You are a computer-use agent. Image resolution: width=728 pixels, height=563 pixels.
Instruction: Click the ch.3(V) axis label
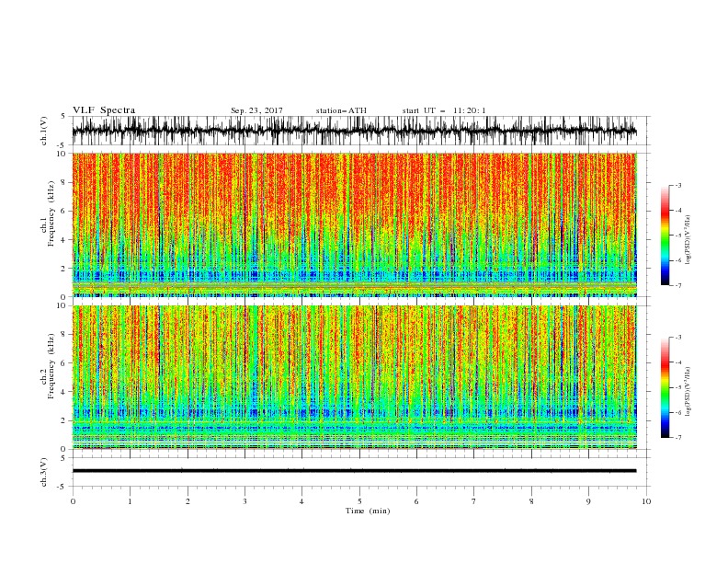tap(44, 472)
